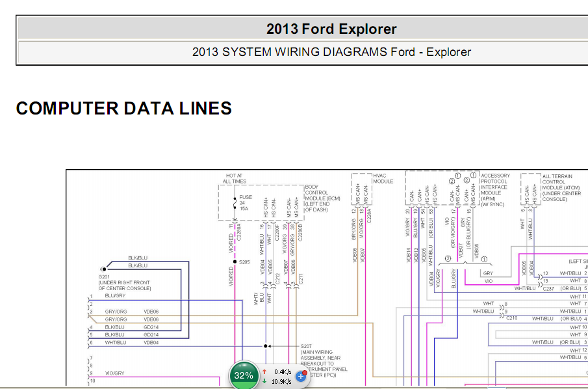This screenshot has height=389, width=588.
Task: Click 'ACCESSORY PROTOCOL INTERFACE MODULE (APIM)' label
Action: tap(495, 190)
